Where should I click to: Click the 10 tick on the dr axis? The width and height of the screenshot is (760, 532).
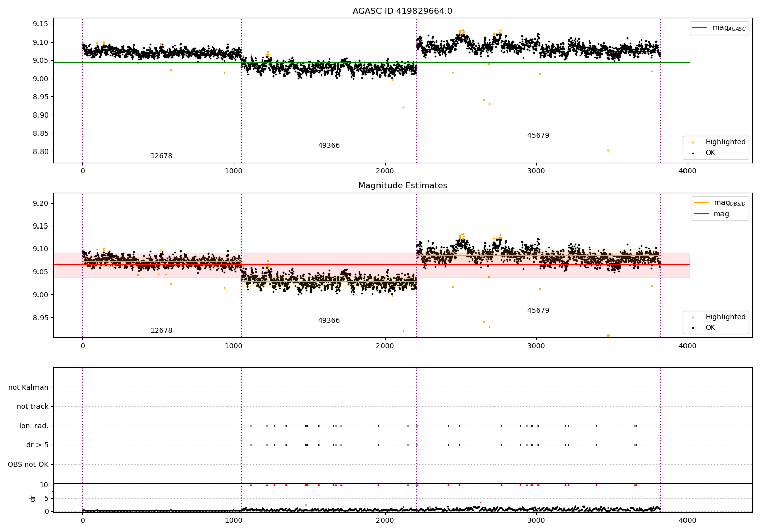tap(44, 485)
